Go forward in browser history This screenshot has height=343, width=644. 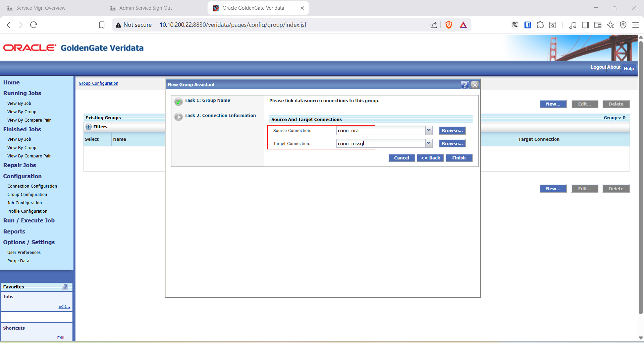[21, 25]
